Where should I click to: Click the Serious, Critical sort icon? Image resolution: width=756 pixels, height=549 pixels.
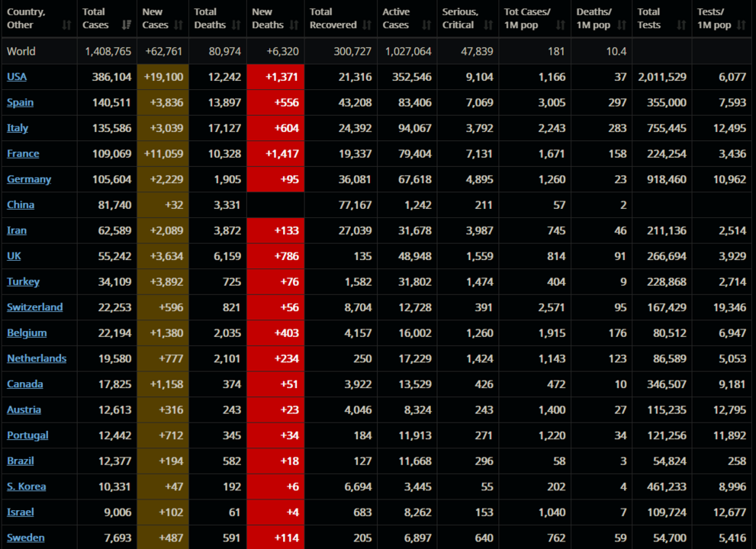[x=488, y=25]
